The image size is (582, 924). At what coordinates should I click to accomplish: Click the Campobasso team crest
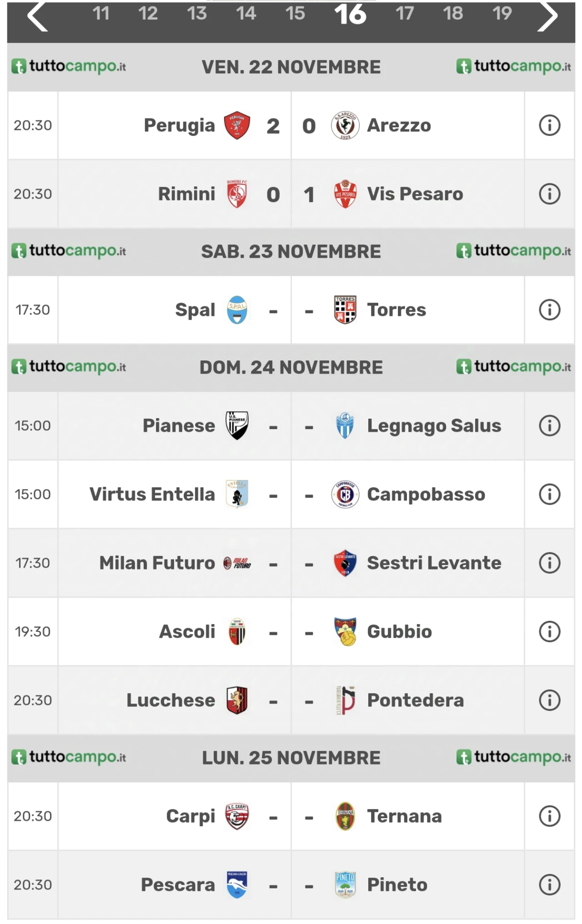(345, 494)
